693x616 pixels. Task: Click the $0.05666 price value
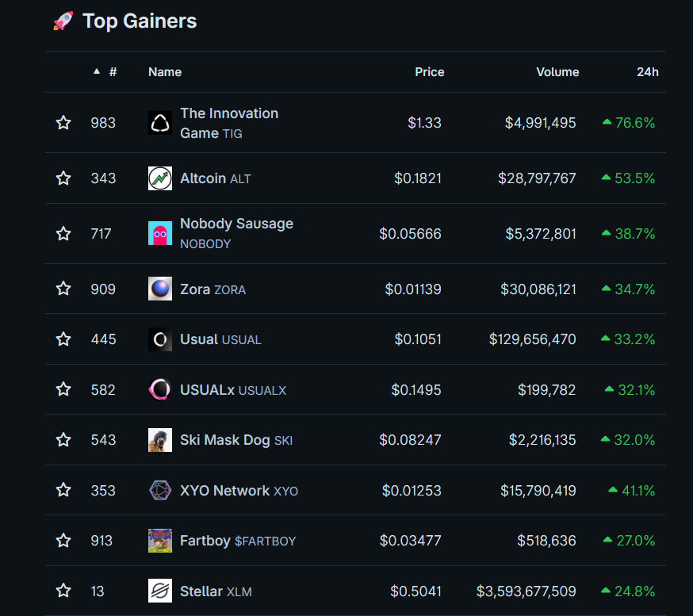click(410, 233)
